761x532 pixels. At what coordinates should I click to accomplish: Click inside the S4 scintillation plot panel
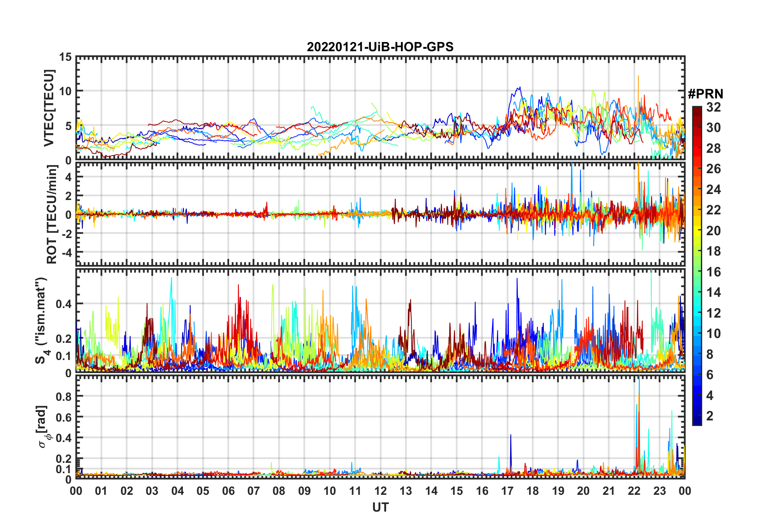tap(380, 320)
